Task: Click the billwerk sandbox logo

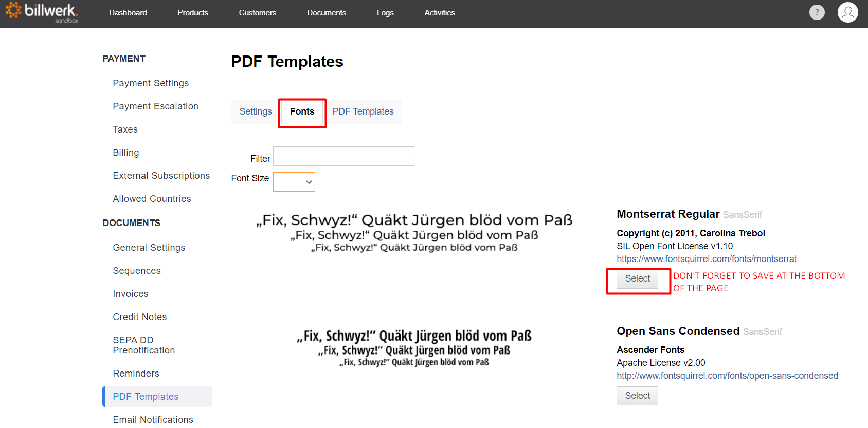Action: pos(42,12)
